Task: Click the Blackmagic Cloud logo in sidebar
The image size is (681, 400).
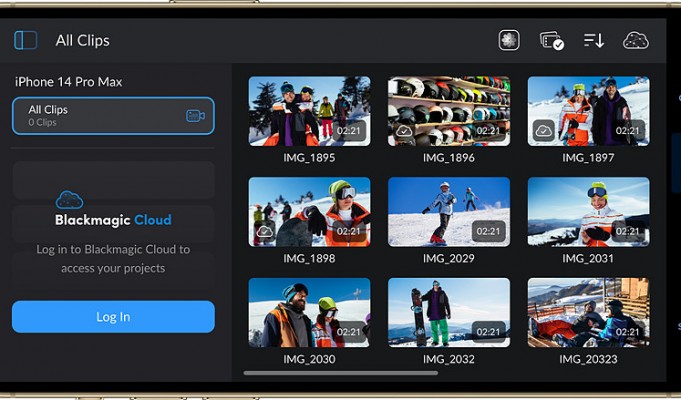Action: [x=113, y=209]
